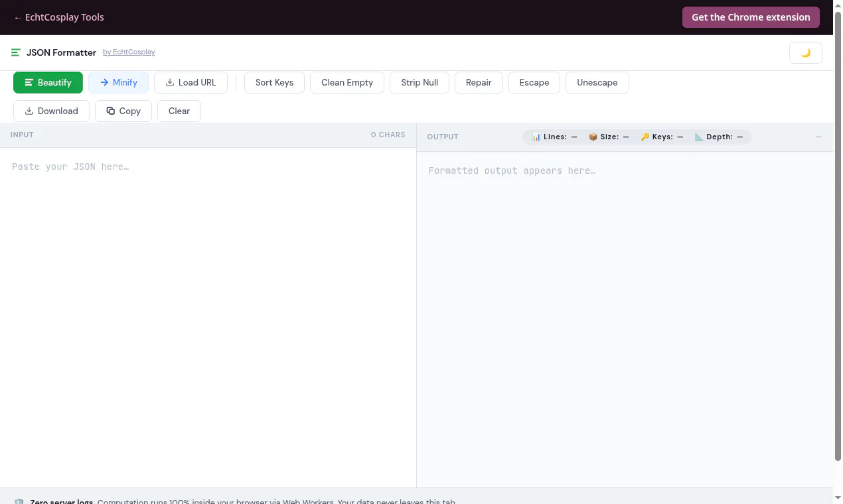Screen dimensions: 843x504
Task: Toggle dark mode with the moon icon
Action: click(x=806, y=53)
